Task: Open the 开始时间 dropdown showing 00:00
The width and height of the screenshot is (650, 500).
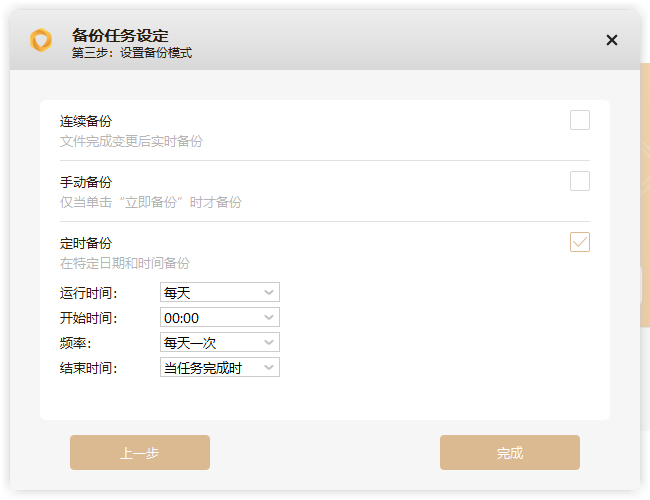Action: pos(220,317)
